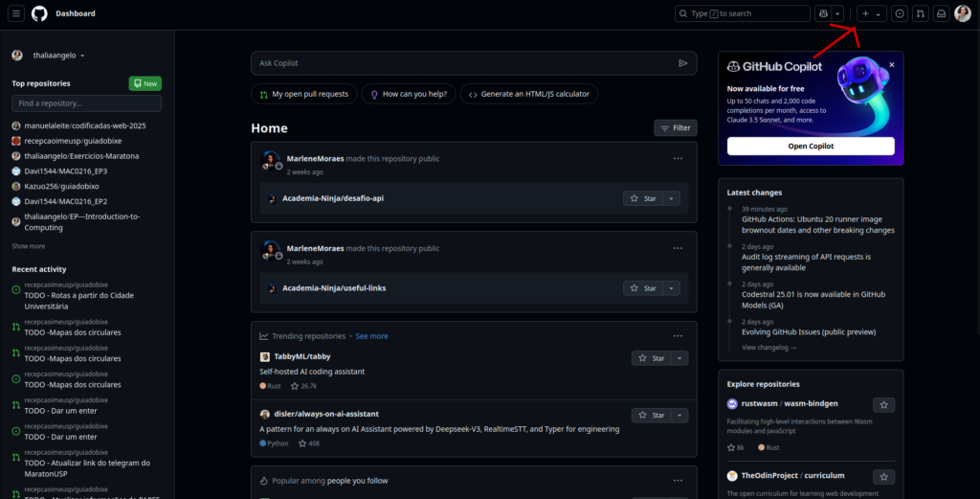Screen dimensions: 980x499
Task: Focus the 'Type / to search' field
Action: [743, 13]
